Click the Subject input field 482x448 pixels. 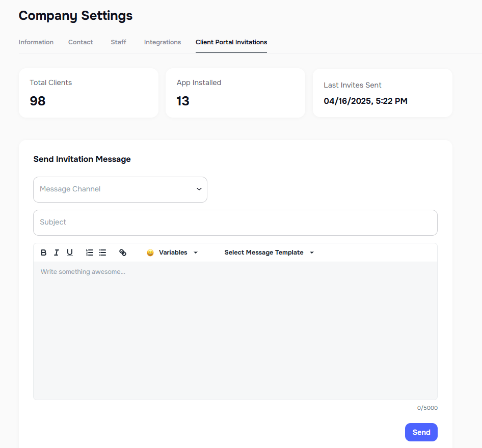click(x=235, y=222)
